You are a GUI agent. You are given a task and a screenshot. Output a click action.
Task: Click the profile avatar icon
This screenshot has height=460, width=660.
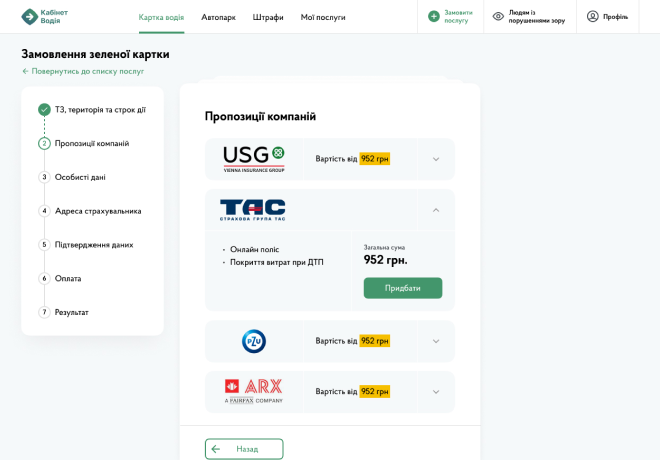[x=592, y=16]
